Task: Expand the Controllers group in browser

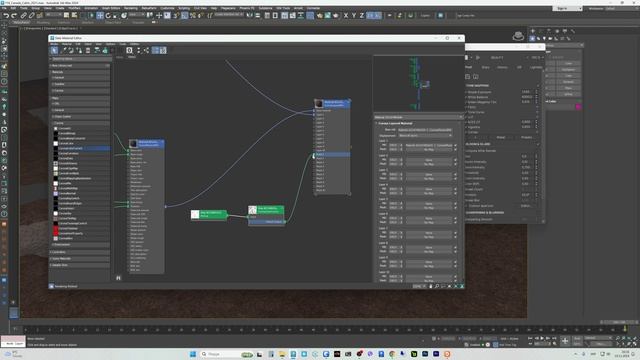Action: click(x=80, y=252)
